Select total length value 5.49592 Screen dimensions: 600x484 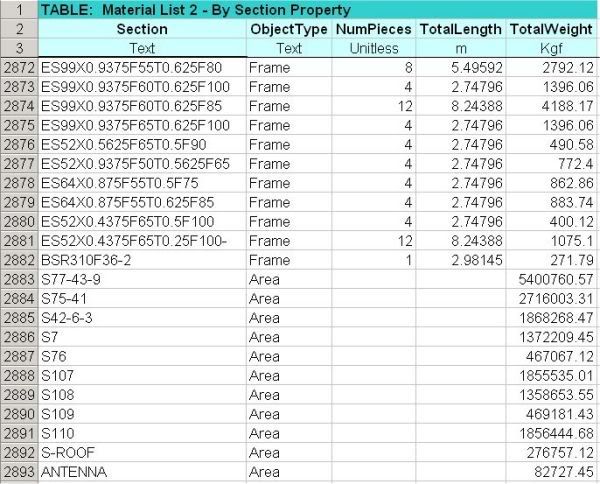point(461,68)
